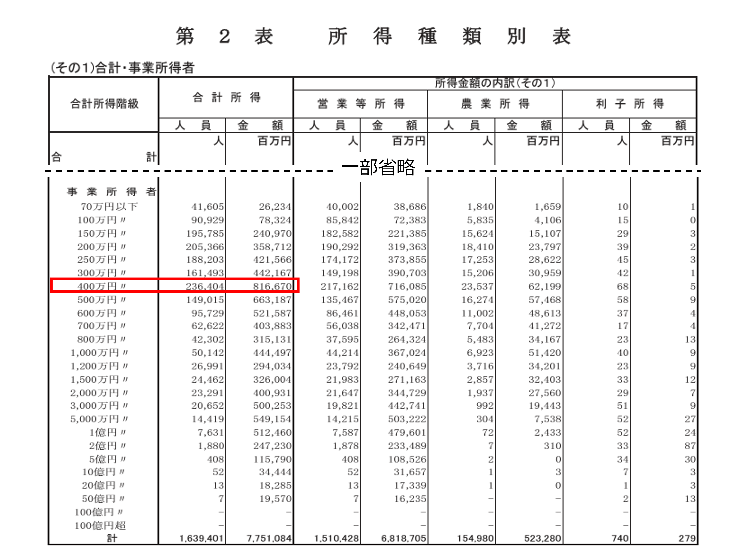
Task: Click the value 264,324
Action: [407, 339]
